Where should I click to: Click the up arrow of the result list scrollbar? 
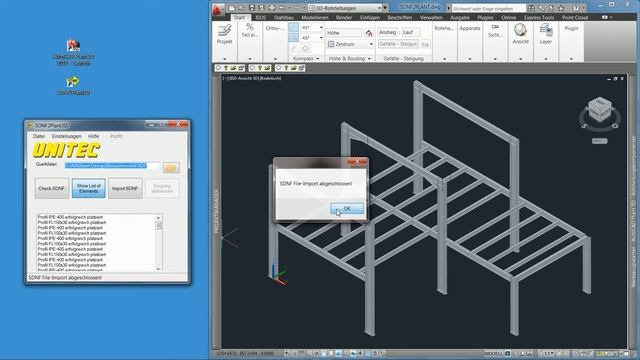[x=159, y=218]
